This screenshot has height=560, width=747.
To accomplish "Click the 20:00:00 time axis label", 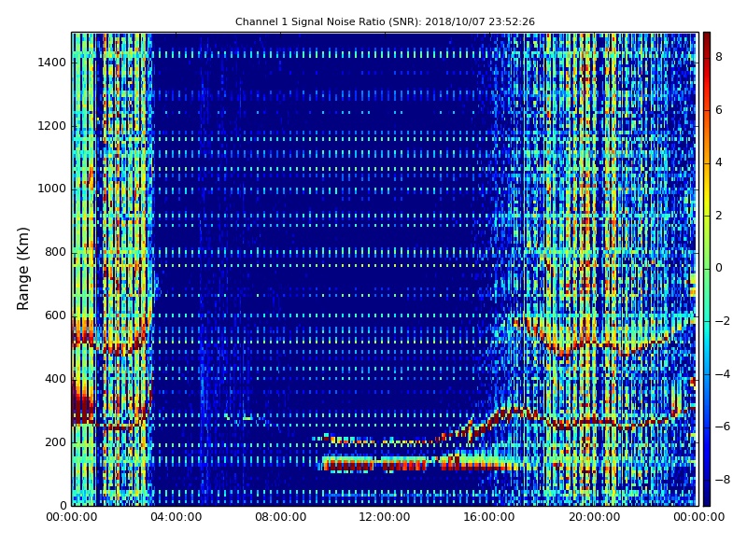I will pos(594,518).
